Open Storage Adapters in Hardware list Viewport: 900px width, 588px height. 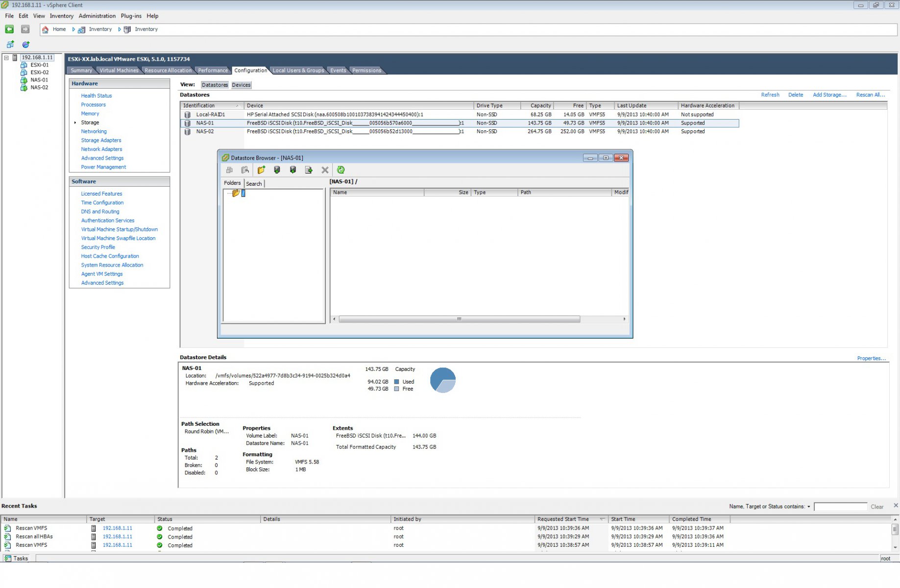coord(101,140)
